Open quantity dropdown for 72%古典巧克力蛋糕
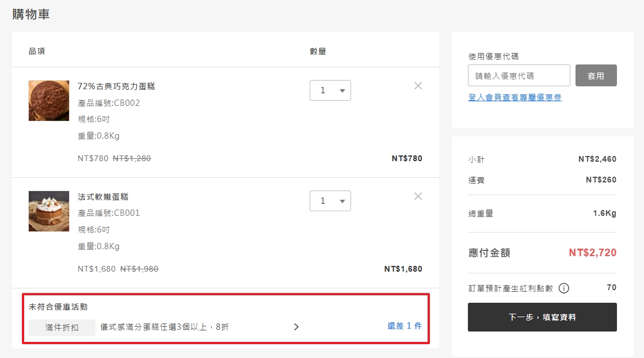Viewport: 644px width, 358px height. (330, 90)
